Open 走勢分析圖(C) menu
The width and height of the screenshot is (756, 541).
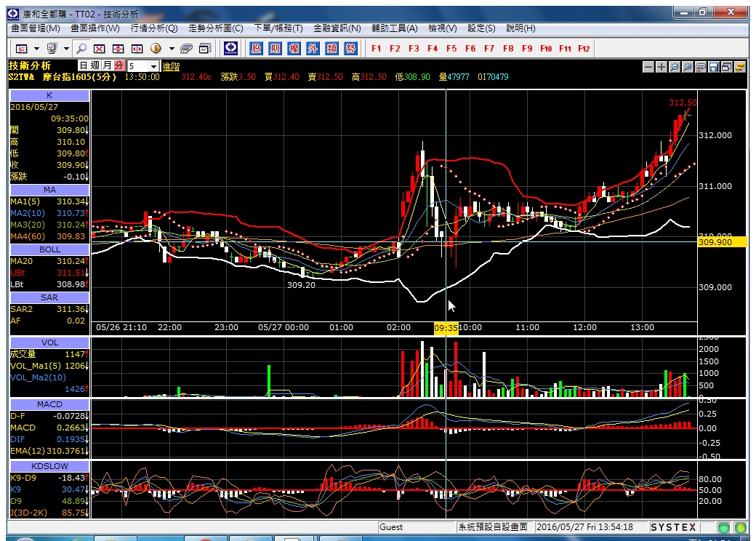point(215,28)
